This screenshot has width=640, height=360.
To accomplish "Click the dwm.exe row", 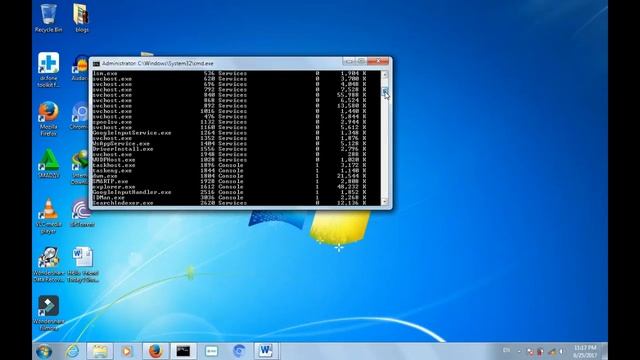I will point(229,176).
